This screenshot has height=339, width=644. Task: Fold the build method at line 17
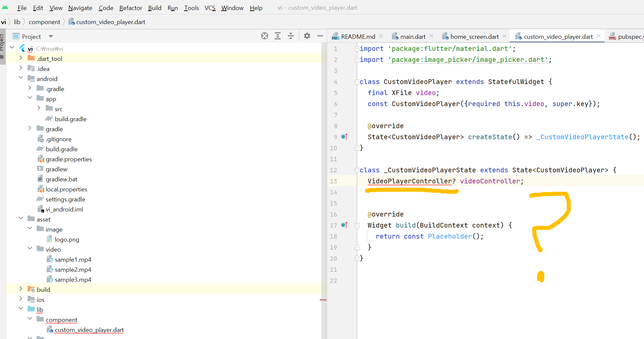pyautogui.click(x=357, y=225)
